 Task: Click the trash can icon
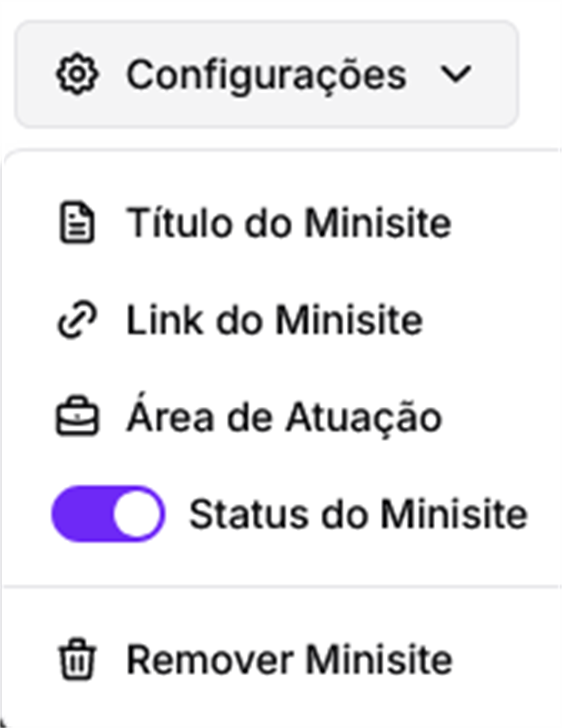(77, 660)
